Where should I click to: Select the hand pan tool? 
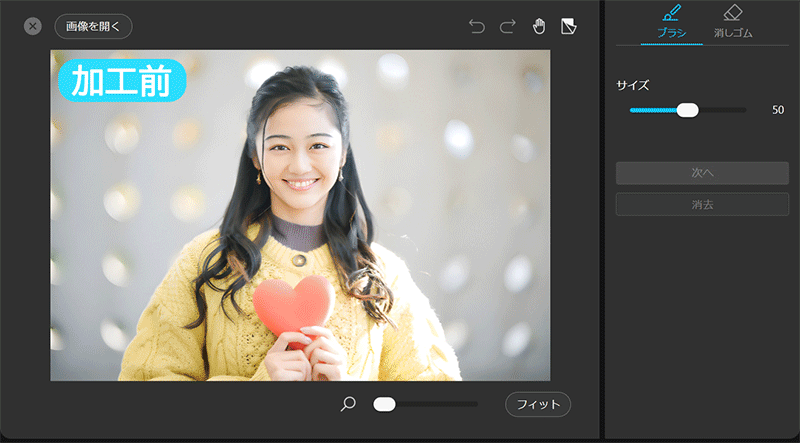point(538,26)
